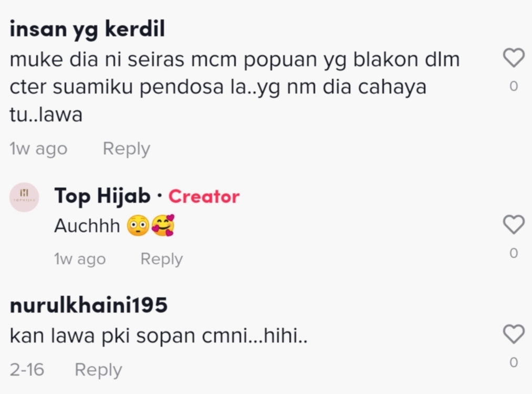Like nurulkhaini195's comment using the heart icon

pyautogui.click(x=514, y=334)
